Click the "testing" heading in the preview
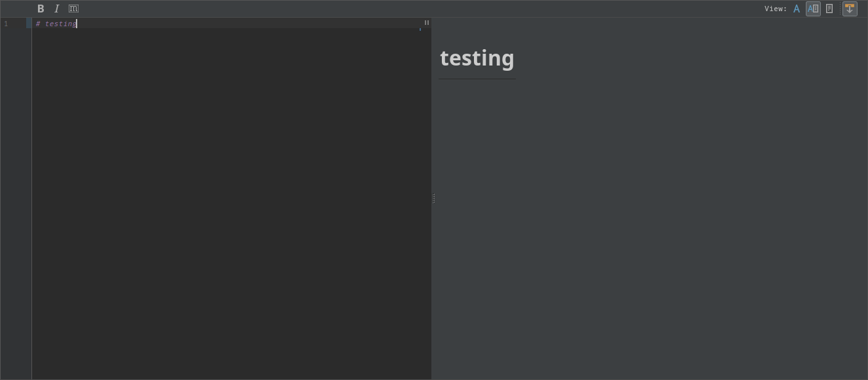 tap(477, 58)
